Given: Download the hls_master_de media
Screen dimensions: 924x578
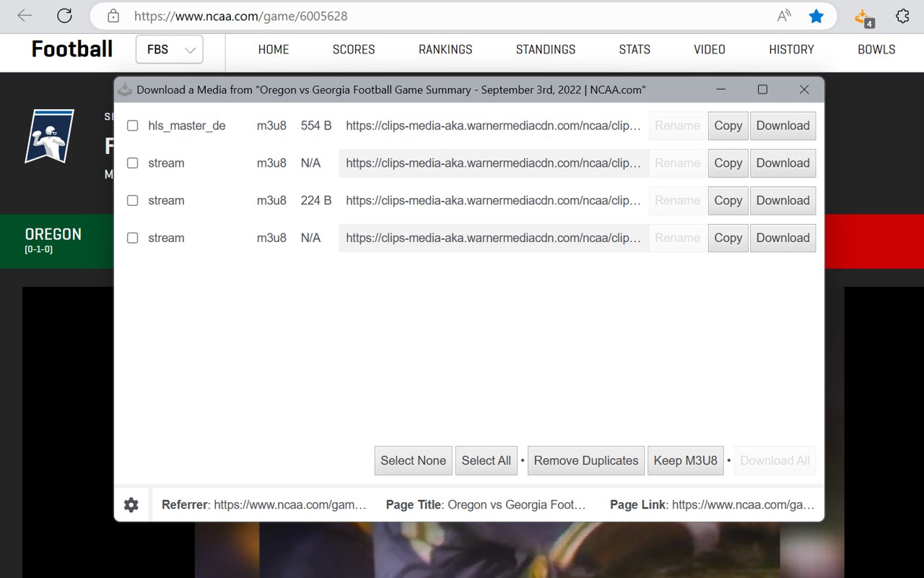Looking at the screenshot, I should point(783,126).
